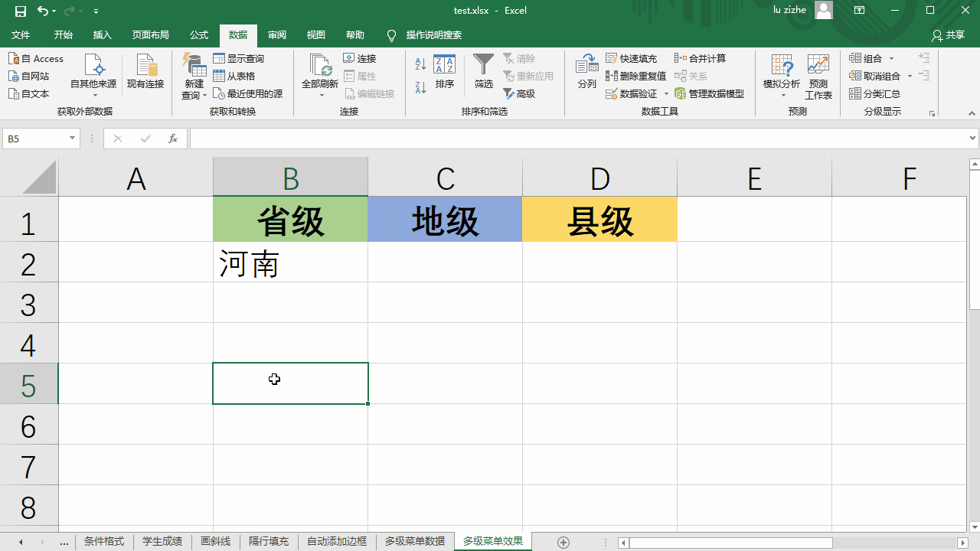Viewport: 980px width, 551px height.
Task: Open From Other Sources (自其他来源) dropdown
Action: coord(93,77)
